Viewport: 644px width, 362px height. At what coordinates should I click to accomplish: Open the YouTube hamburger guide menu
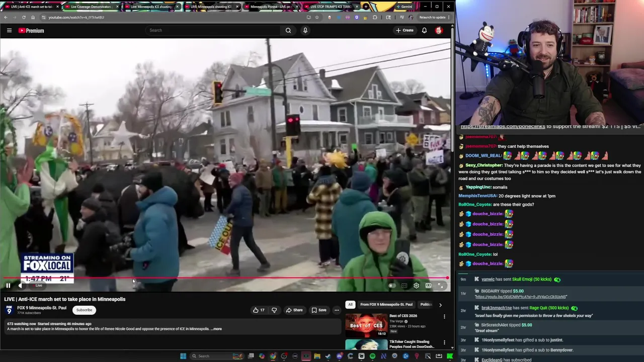coord(9,31)
